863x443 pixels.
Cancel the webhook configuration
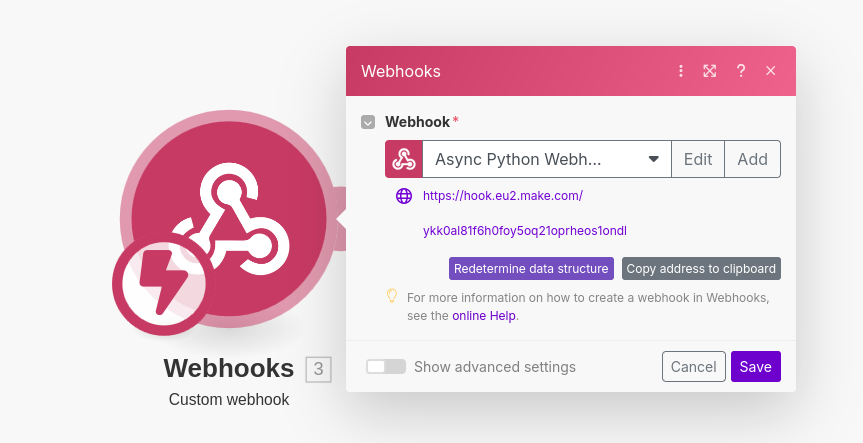coord(693,367)
